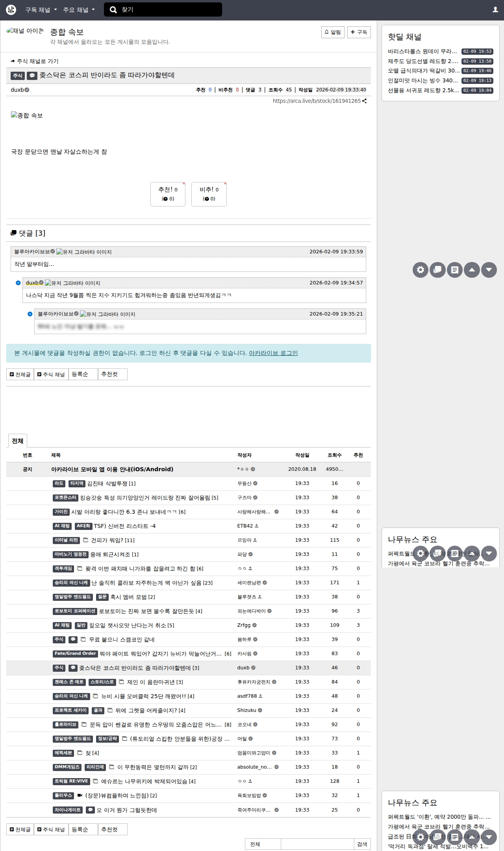Screen dimensions: 504x851
Task: Click 전체글 beneath the post table
Action: point(20,829)
